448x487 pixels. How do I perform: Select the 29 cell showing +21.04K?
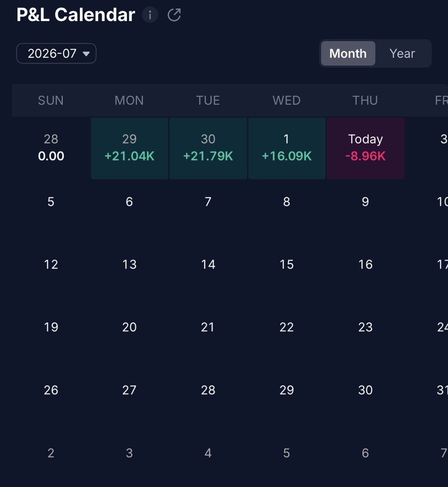tap(130, 148)
